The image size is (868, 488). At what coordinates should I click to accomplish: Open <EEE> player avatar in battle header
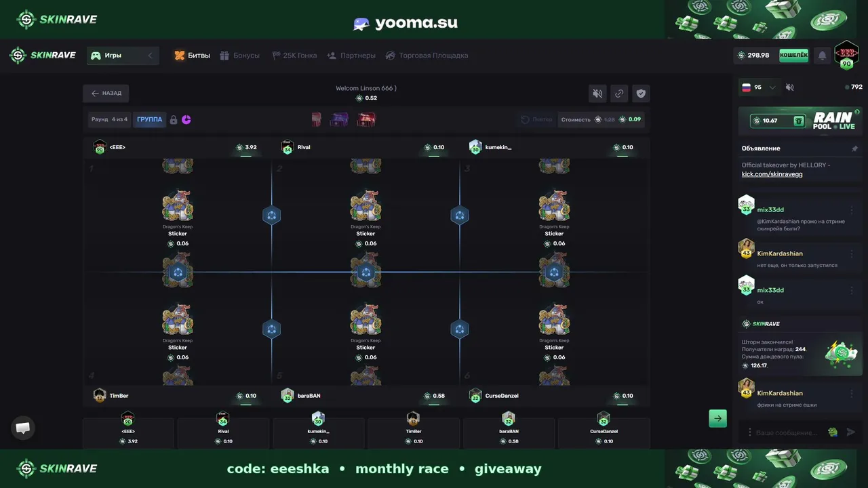(x=100, y=147)
